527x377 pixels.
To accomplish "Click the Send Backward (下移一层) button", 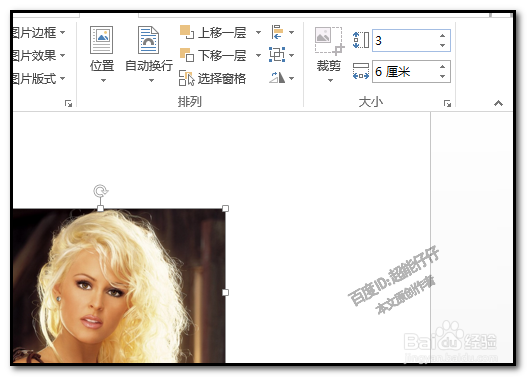I will 213,55.
